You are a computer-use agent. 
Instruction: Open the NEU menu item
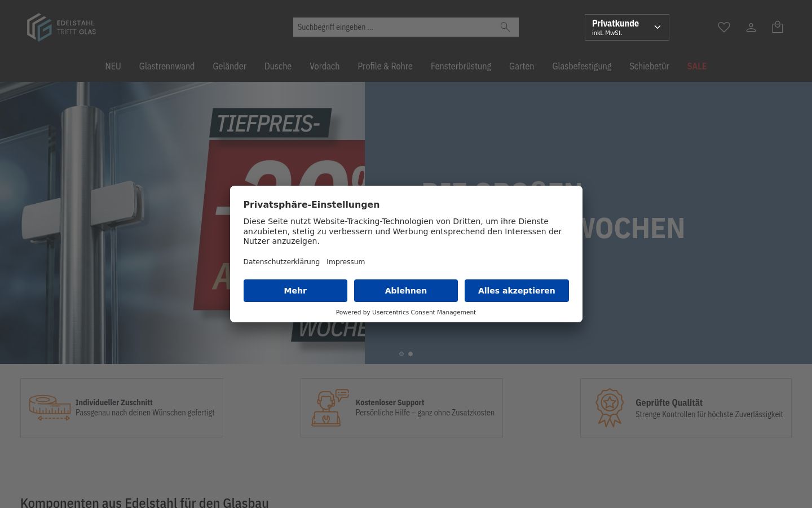click(113, 66)
